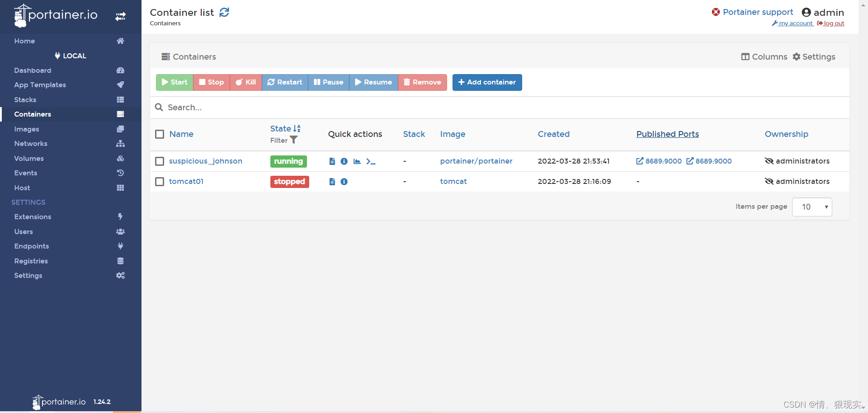Open the Items per page dropdown

pos(812,207)
